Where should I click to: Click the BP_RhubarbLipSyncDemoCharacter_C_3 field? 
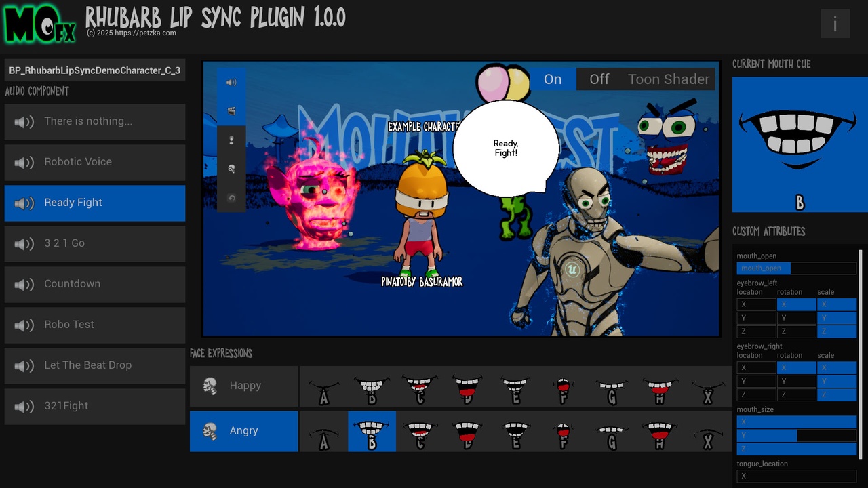[95, 70]
